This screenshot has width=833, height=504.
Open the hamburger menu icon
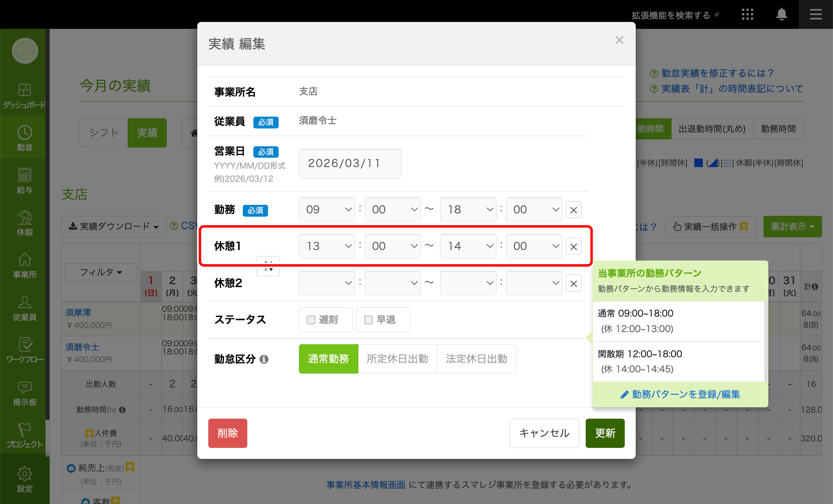pos(816,15)
